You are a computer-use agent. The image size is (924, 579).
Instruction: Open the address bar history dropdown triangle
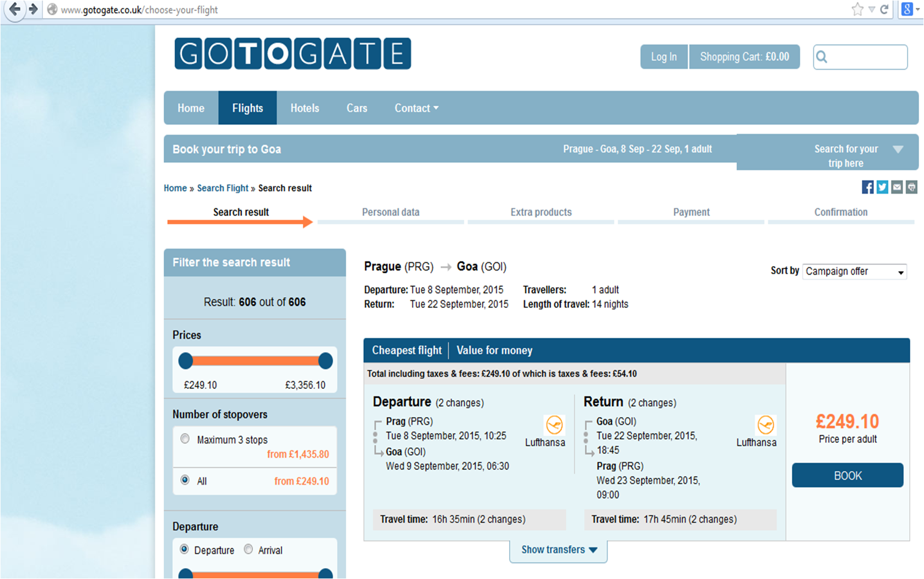[x=872, y=9]
